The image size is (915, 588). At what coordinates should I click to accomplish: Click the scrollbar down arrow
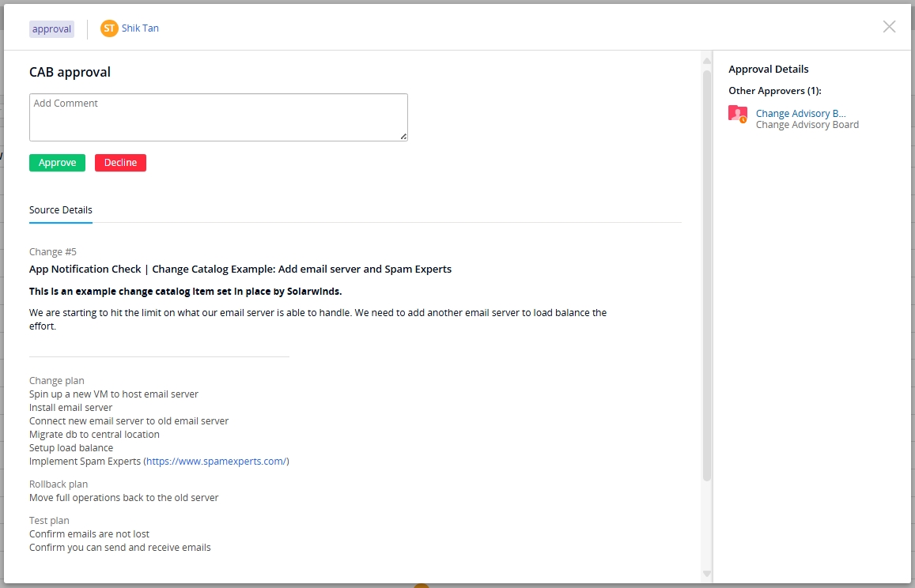[707, 574]
